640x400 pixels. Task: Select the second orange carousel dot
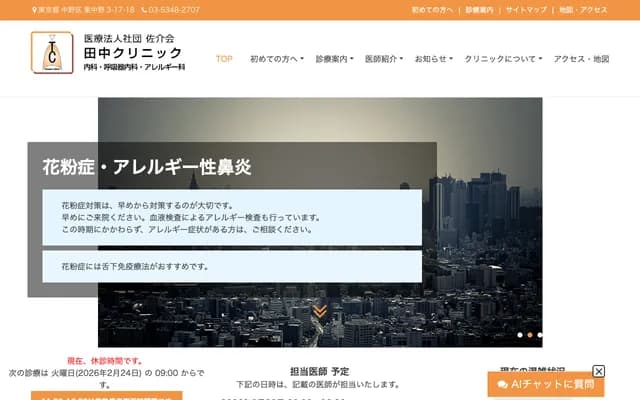click(x=530, y=335)
